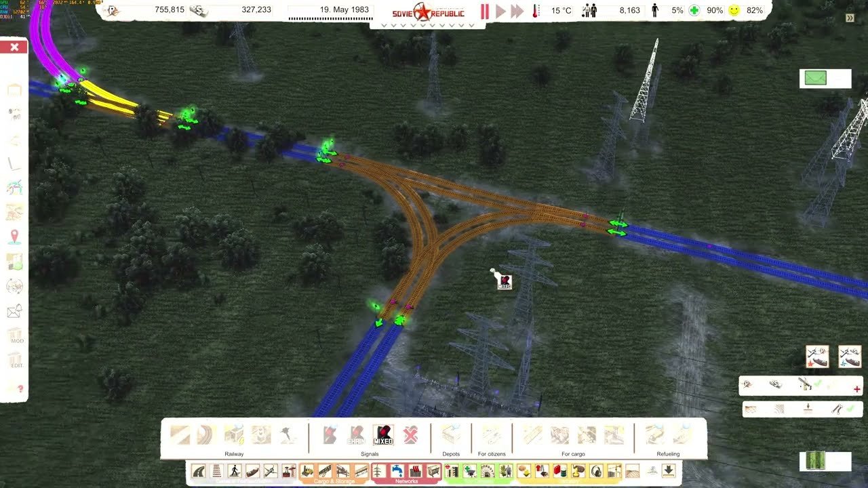Choose the remove signals red X tool
The width and height of the screenshot is (868, 488).
(410, 434)
